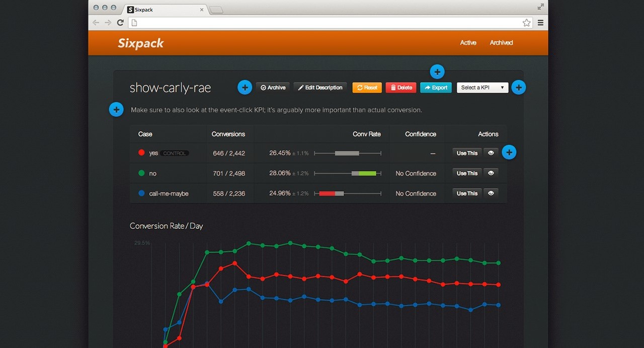Go to the Archived experiments tab

(501, 43)
